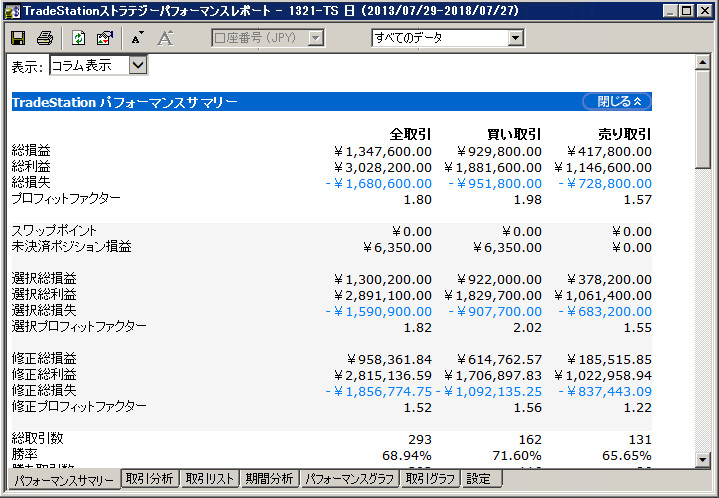Click the 勝率 row label
Viewport: 719px width, 498px height.
tap(24, 454)
